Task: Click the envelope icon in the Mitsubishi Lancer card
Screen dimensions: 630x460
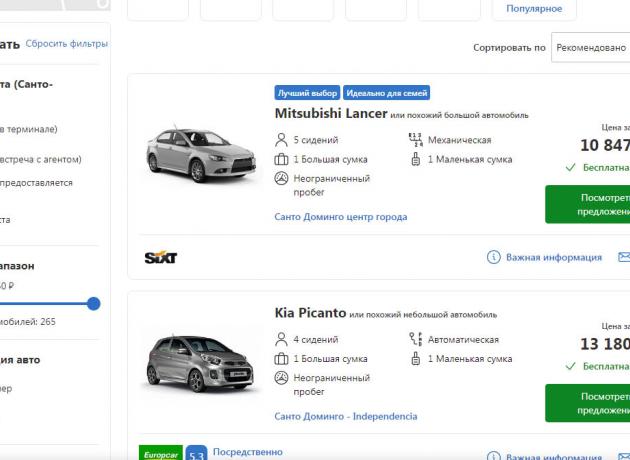Action: tap(624, 257)
